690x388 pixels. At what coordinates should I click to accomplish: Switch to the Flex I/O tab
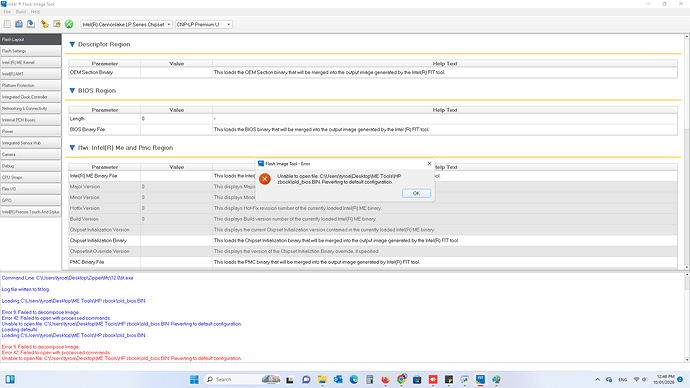click(30, 189)
